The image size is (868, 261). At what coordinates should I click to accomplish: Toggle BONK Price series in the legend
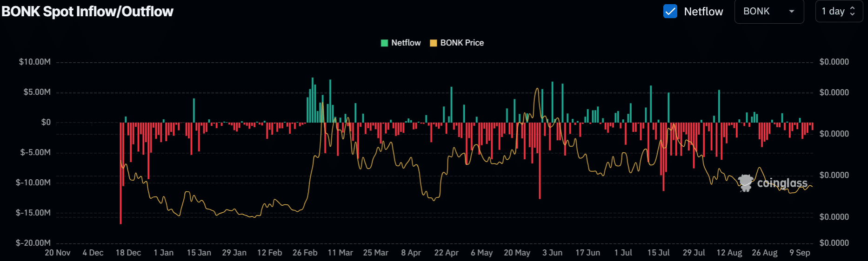click(x=456, y=43)
